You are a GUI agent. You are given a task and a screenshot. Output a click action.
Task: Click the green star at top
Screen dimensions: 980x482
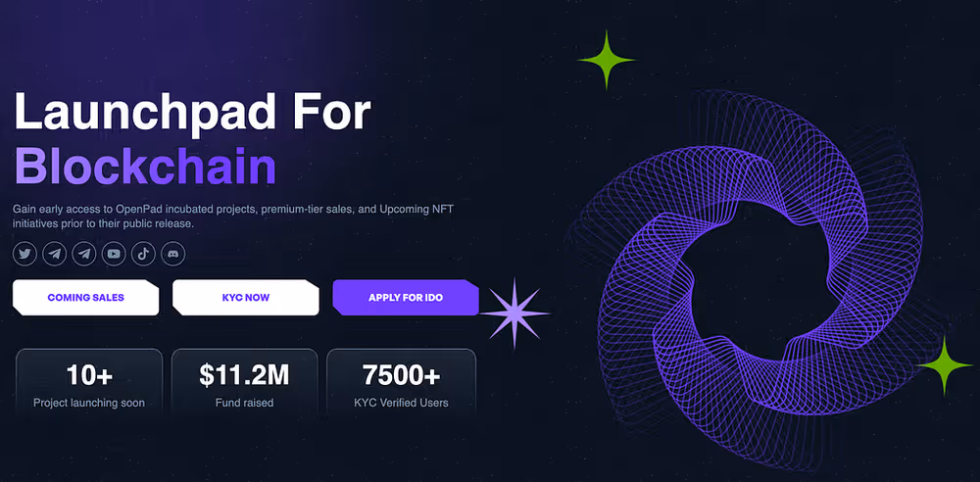(608, 60)
